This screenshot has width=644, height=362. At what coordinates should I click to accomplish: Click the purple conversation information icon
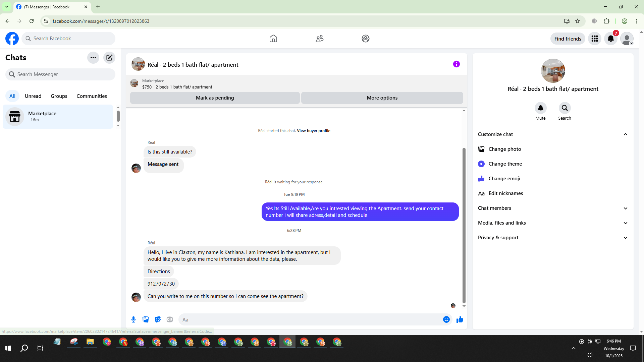pyautogui.click(x=457, y=64)
